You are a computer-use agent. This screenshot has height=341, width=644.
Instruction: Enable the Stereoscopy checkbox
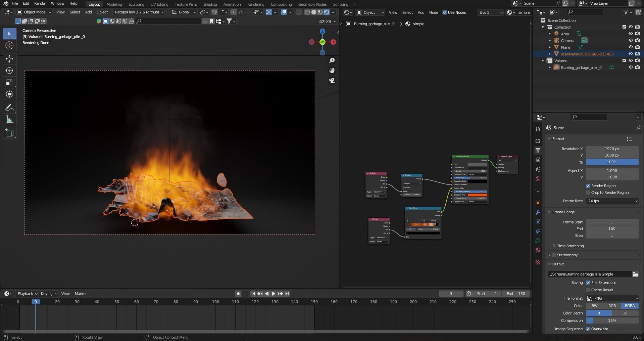click(x=554, y=255)
